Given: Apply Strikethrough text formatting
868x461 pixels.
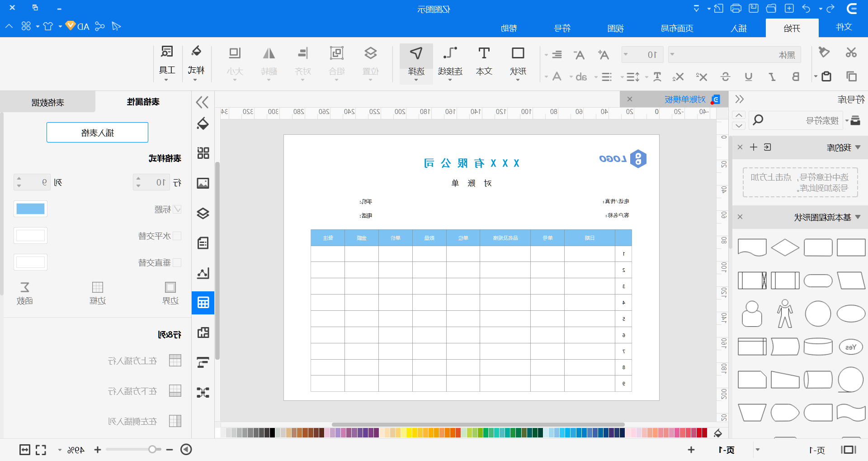Looking at the screenshot, I should coord(726,77).
